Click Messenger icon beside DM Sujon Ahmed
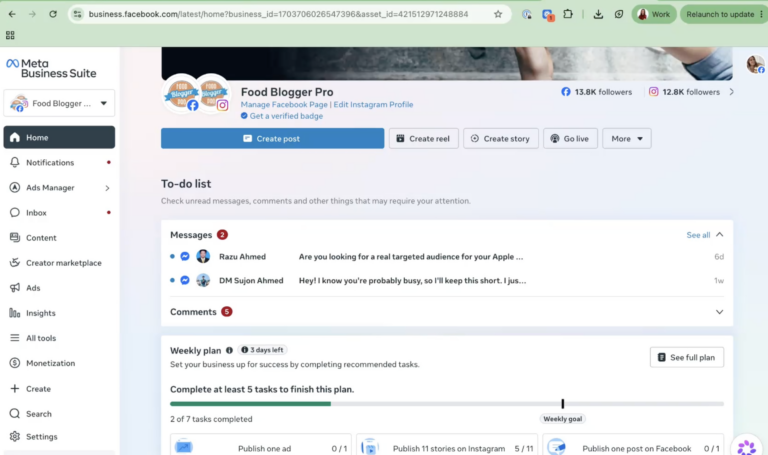The width and height of the screenshot is (768, 455). [x=185, y=280]
